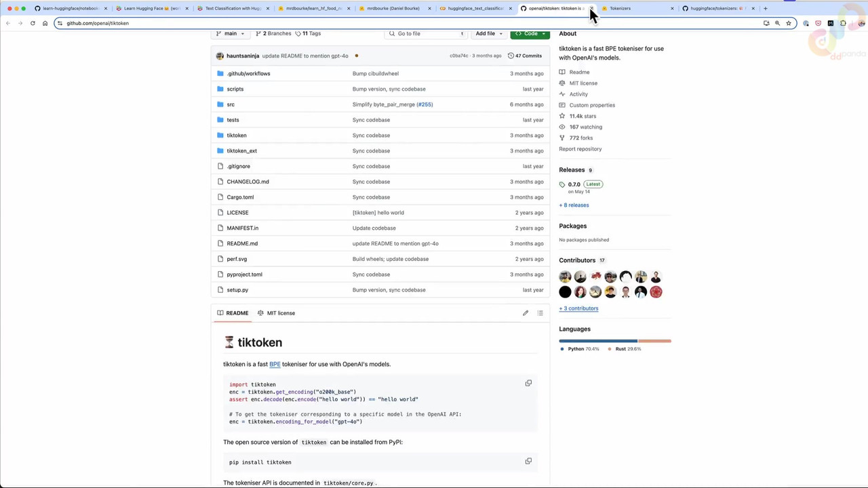The height and width of the screenshot is (488, 868).
Task: Click the 'Build wheels; update codebase' commit message
Action: coord(390,259)
